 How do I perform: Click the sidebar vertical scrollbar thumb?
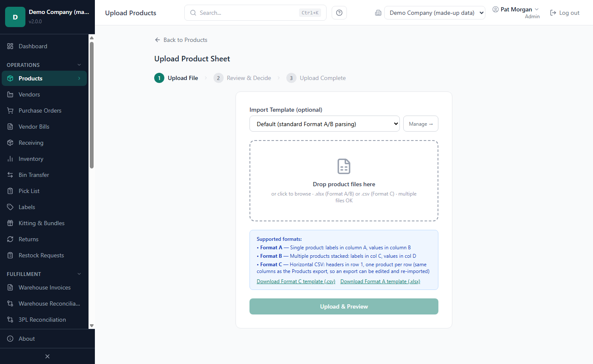(91, 105)
